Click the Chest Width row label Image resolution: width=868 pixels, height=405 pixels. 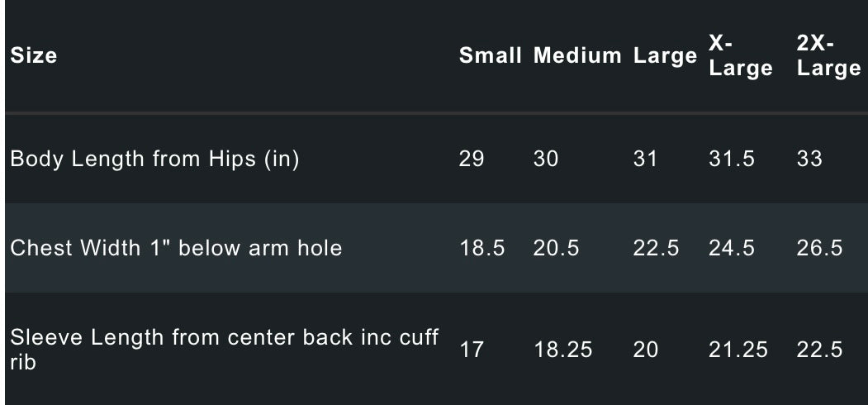point(176,248)
